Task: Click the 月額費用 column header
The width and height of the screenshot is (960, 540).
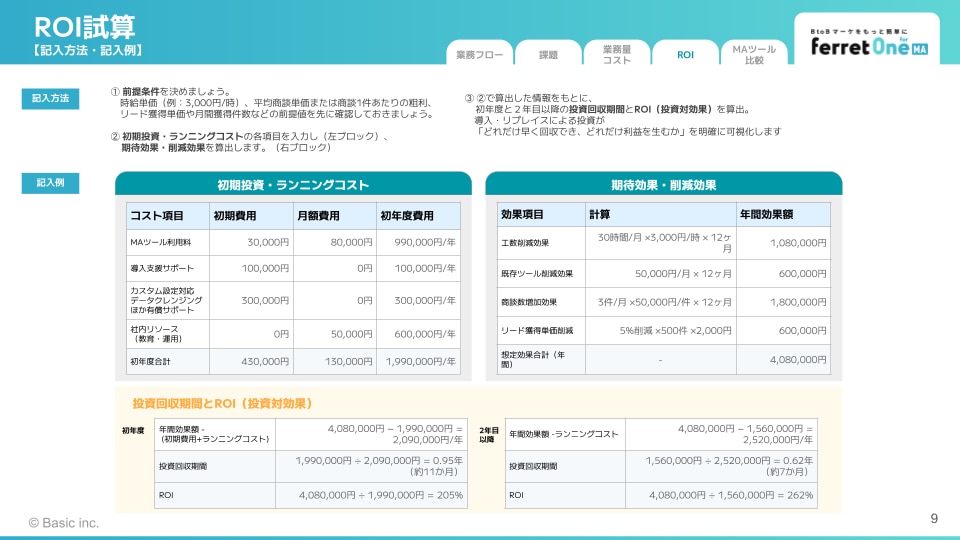Action: pos(334,216)
